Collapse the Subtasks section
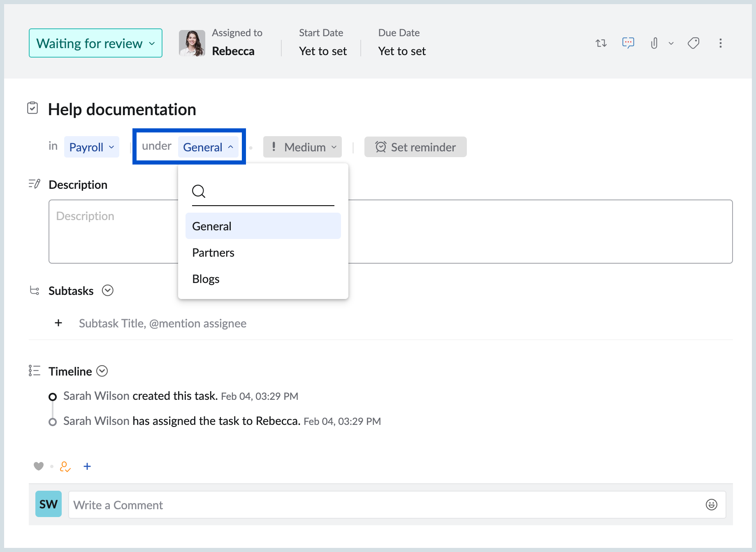The height and width of the screenshot is (552, 756). (x=108, y=290)
